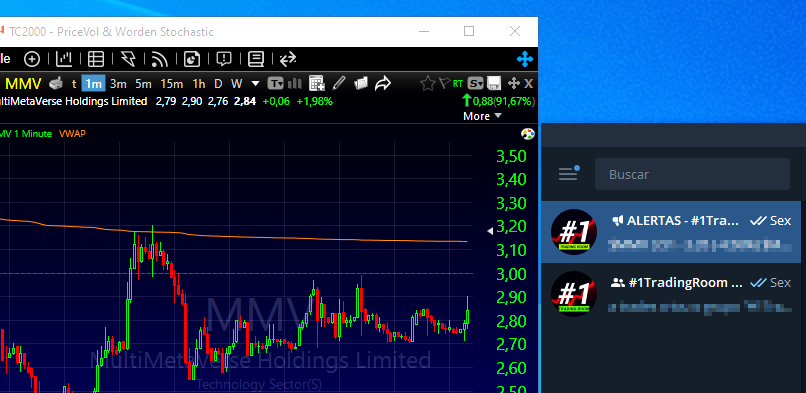Switch to 5m time frame

coord(143,84)
